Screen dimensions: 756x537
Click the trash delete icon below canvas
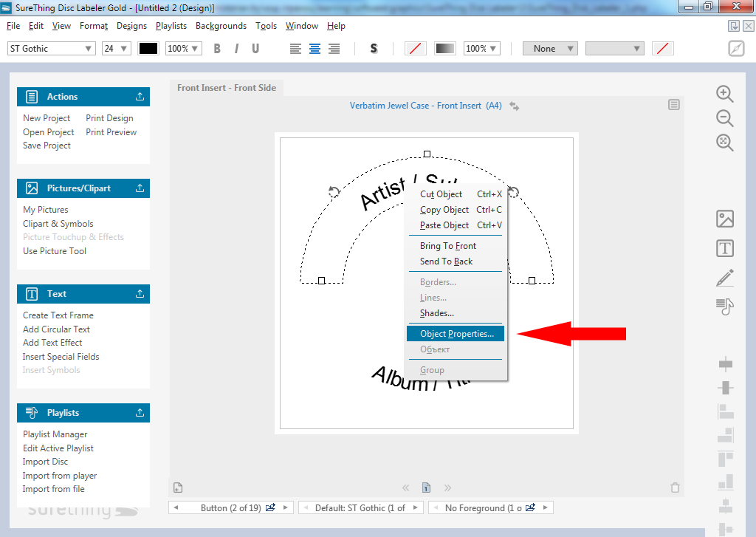tap(674, 488)
